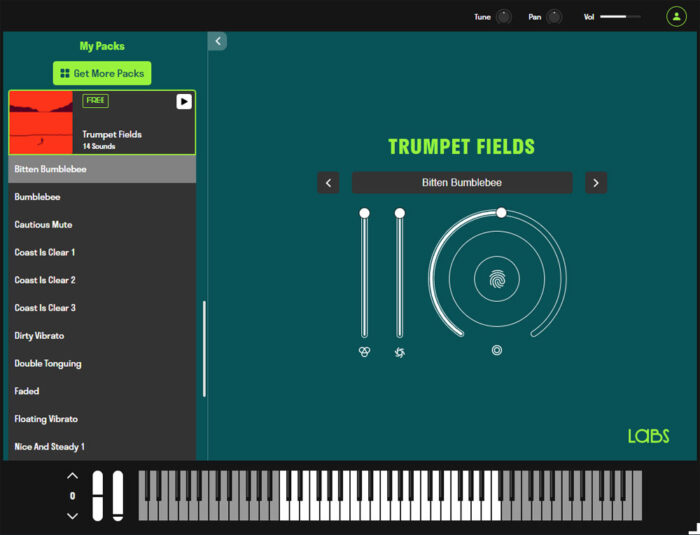Click the modulation wheel
Image resolution: width=700 pixels, height=535 pixels.
pyautogui.click(x=118, y=496)
